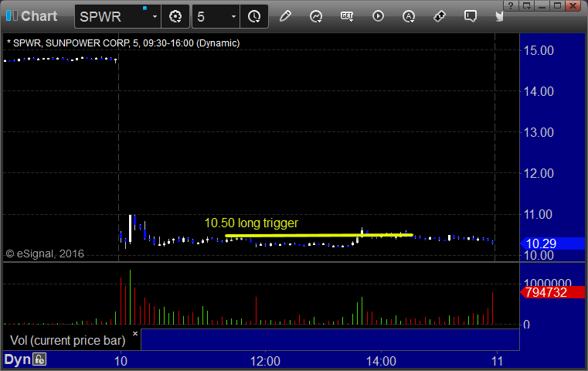Maximize the chart window

(558, 5)
